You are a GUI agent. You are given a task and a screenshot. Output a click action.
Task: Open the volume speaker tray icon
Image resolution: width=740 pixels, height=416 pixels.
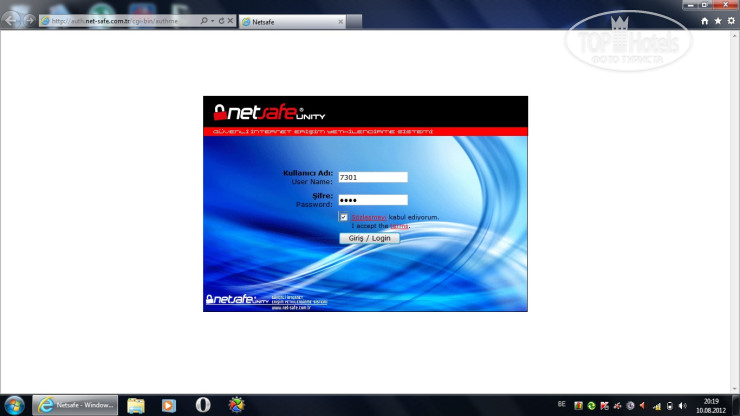(683, 406)
